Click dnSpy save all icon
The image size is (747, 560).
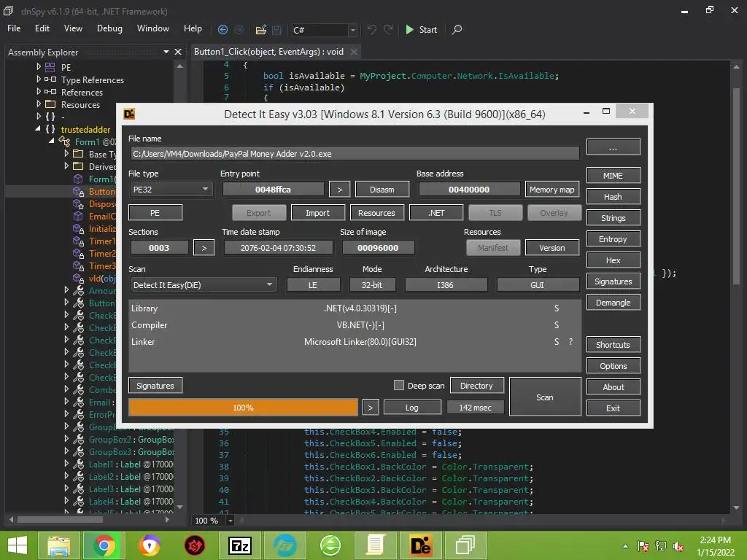[277, 30]
